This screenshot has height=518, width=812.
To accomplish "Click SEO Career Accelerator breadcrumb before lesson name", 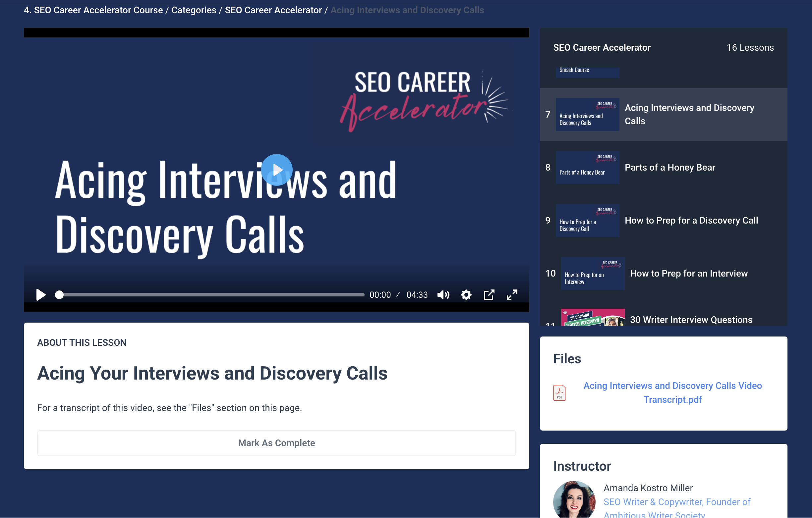I will click(273, 10).
